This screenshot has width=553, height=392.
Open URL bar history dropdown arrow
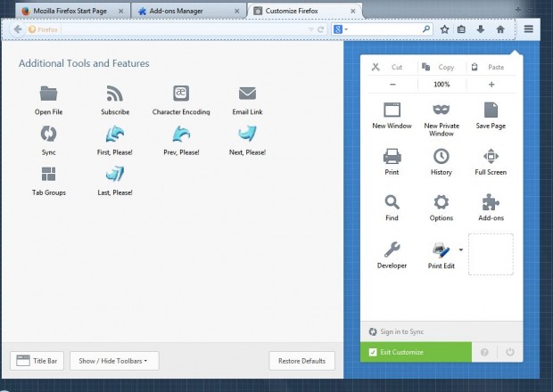tap(311, 29)
